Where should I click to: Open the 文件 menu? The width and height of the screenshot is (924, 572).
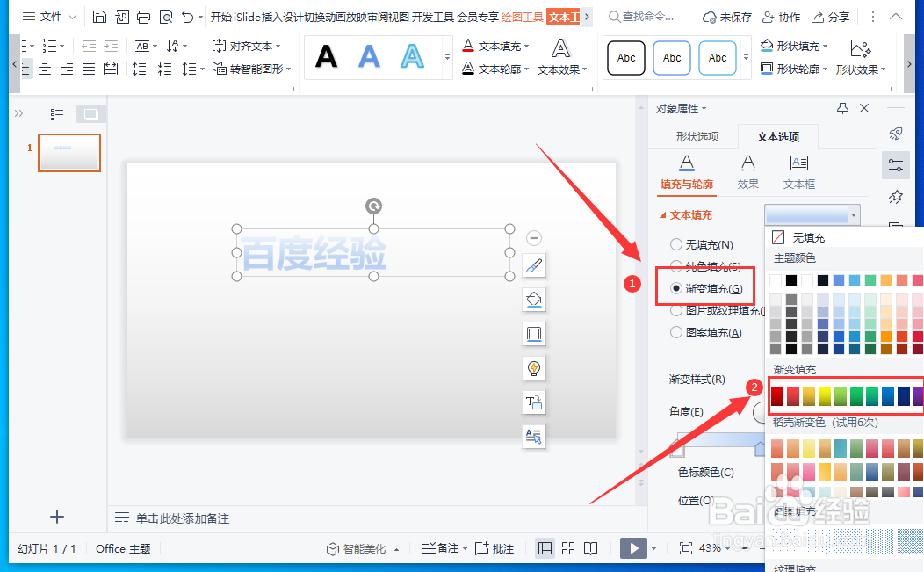click(x=49, y=17)
